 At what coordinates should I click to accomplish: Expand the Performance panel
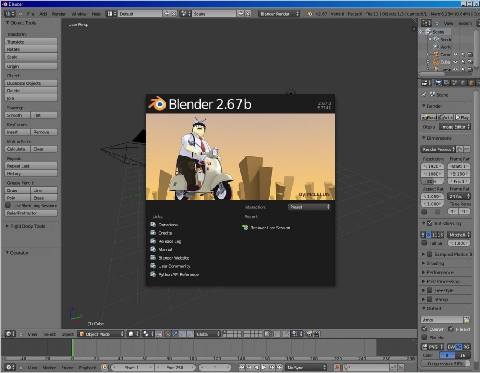pyautogui.click(x=437, y=272)
